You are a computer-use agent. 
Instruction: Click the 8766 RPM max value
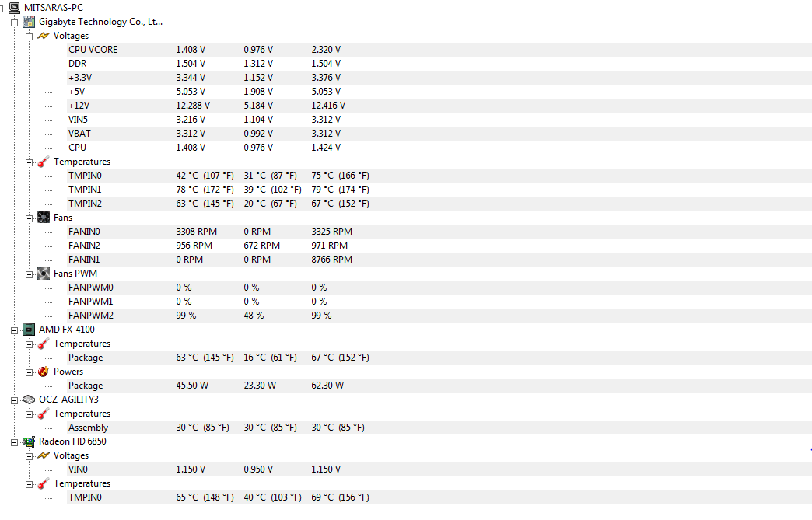tap(332, 260)
